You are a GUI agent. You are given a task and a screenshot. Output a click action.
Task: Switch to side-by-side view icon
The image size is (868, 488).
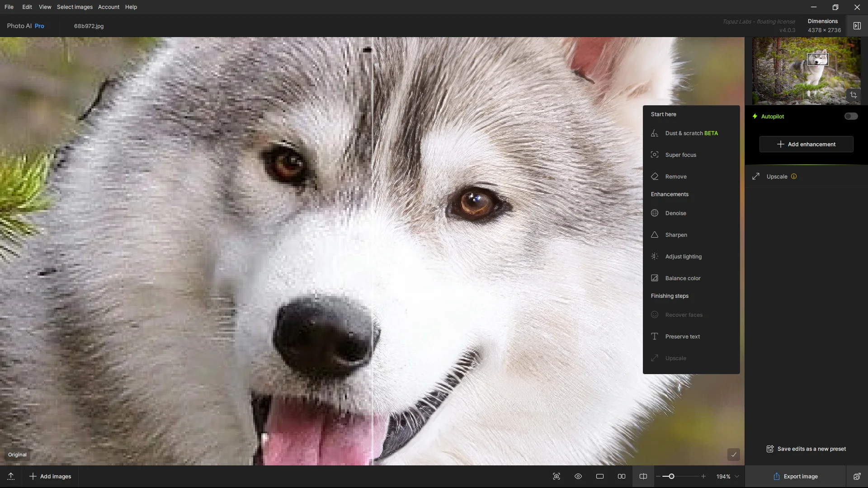[622, 476]
